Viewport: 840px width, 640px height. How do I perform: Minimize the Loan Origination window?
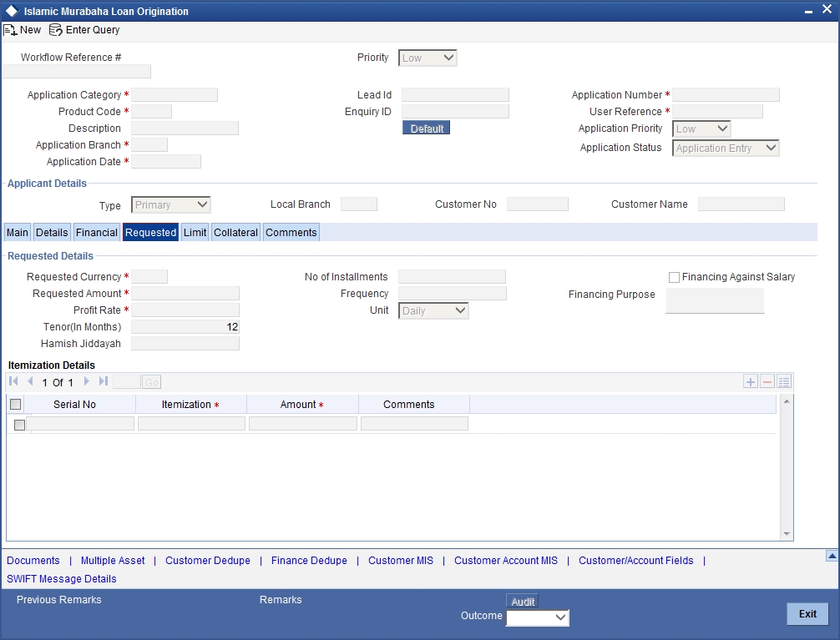click(808, 11)
